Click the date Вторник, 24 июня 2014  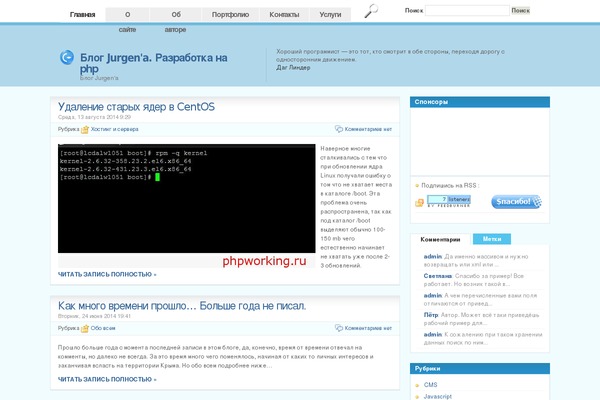95,316
